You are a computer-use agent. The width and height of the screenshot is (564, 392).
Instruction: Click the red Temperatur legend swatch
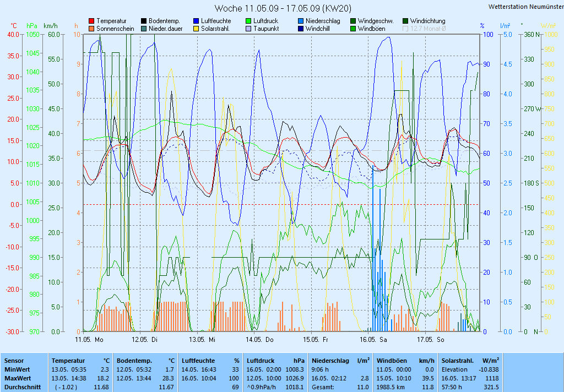[x=91, y=21]
